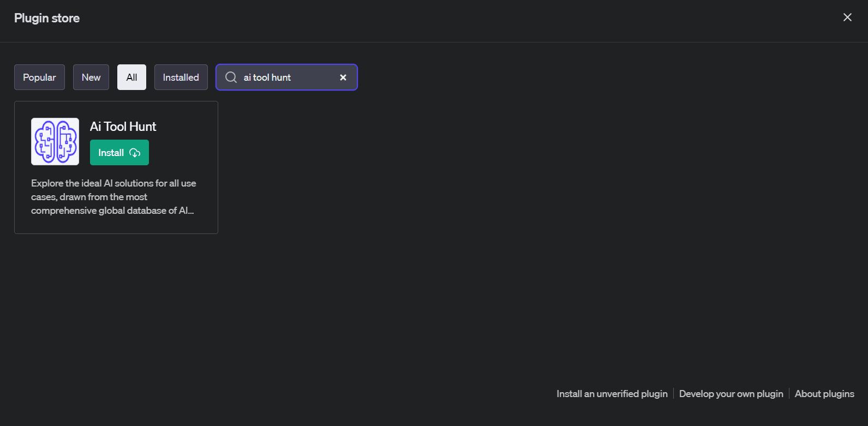868x426 pixels.
Task: Show the New plugins list
Action: tap(91, 77)
